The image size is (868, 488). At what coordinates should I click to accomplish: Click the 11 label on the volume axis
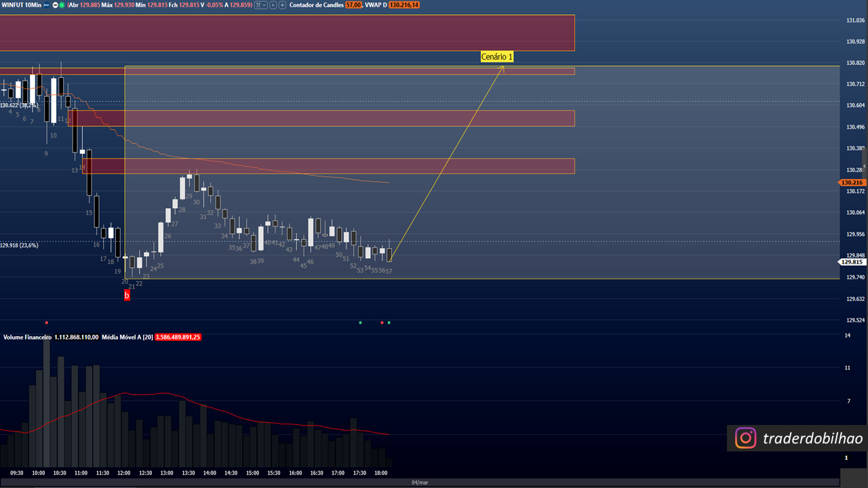click(x=848, y=368)
